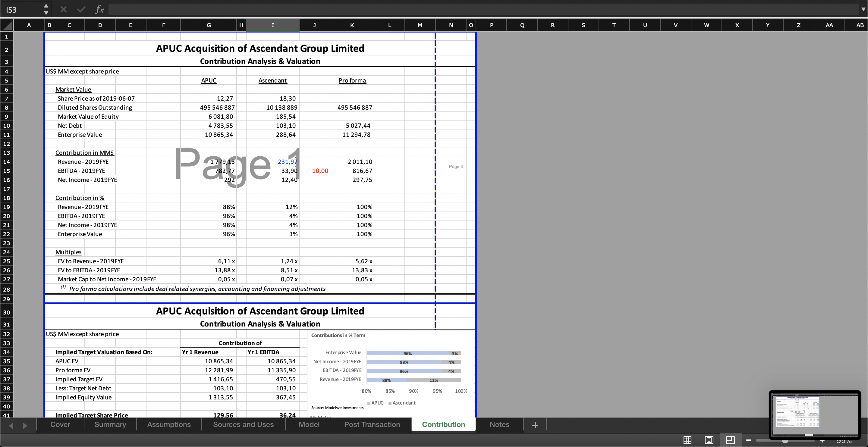Click the Contributions in % Term chart title

(338, 335)
